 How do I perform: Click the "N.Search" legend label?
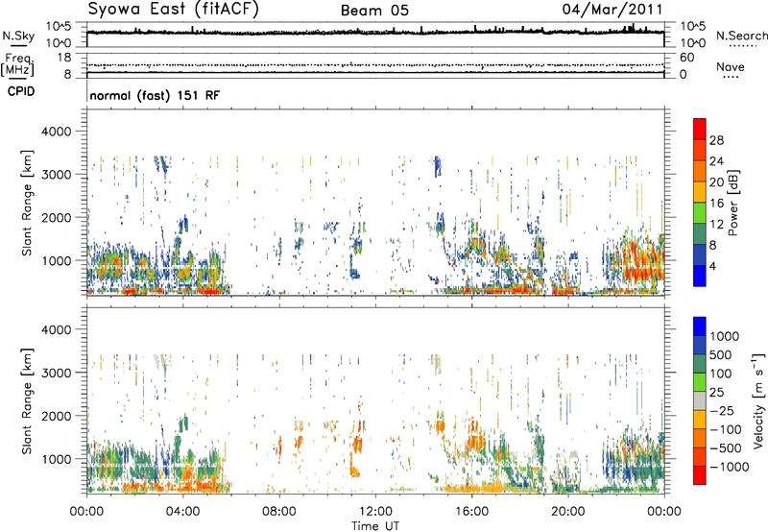pos(741,36)
